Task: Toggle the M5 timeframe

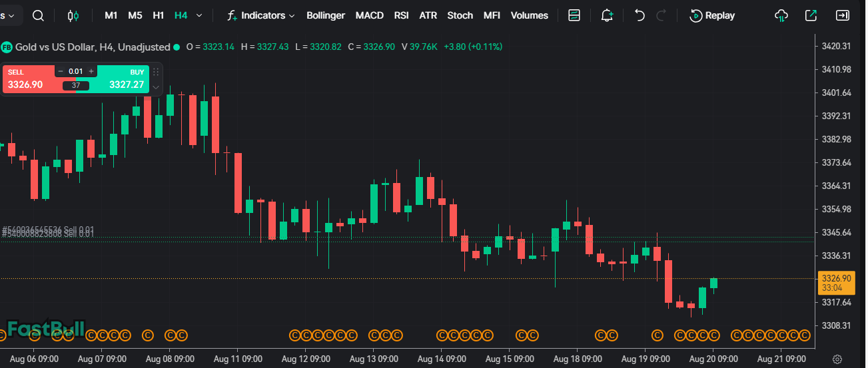Action: (135, 15)
